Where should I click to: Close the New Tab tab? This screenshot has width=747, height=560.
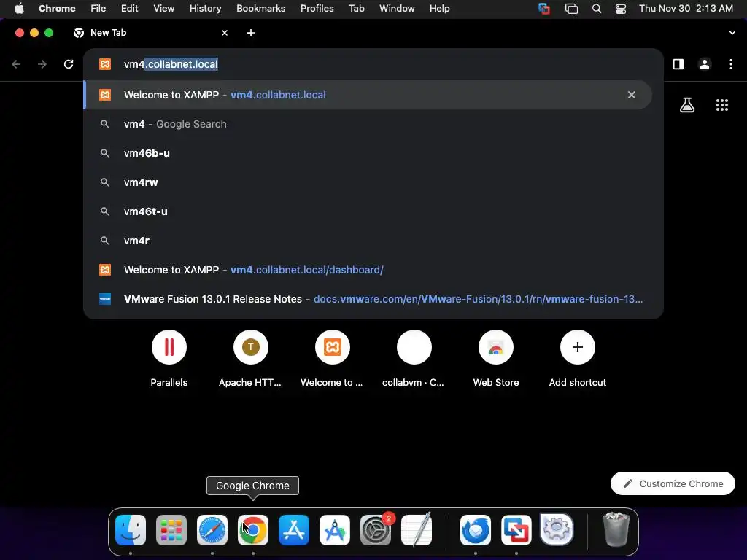[225, 33]
